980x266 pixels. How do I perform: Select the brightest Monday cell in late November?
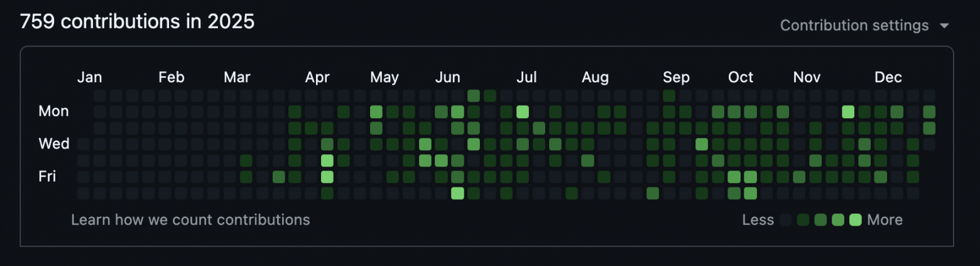[848, 112]
